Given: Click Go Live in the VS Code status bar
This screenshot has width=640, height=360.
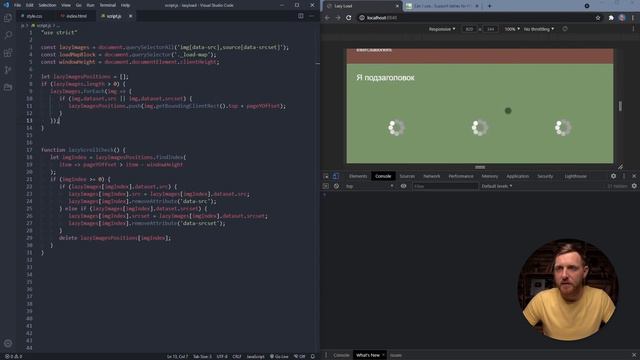Looking at the screenshot, I should pos(279,356).
